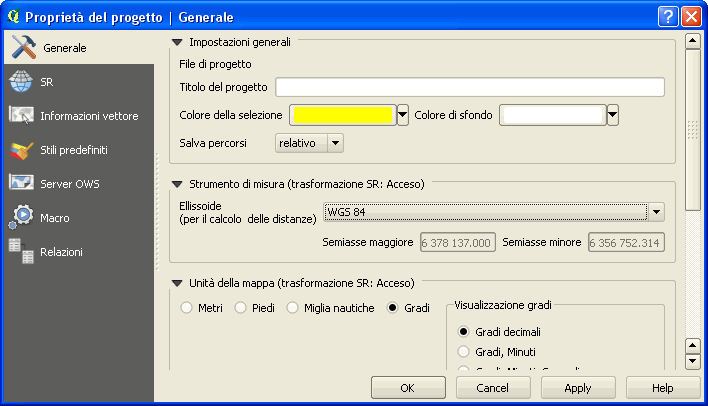
Task: Collapse the Impostazioni generali section
Action: pyautogui.click(x=178, y=43)
